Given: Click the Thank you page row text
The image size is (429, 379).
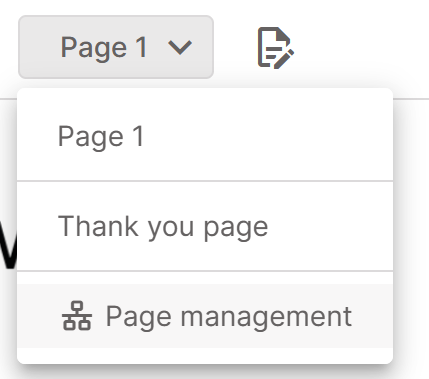Looking at the screenshot, I should pos(163,228).
